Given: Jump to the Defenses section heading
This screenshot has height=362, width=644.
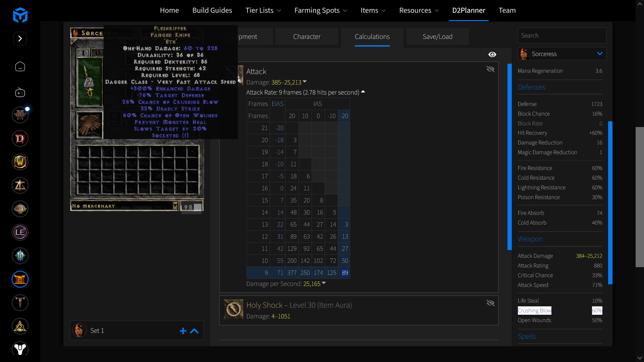Looking at the screenshot, I should pyautogui.click(x=531, y=87).
